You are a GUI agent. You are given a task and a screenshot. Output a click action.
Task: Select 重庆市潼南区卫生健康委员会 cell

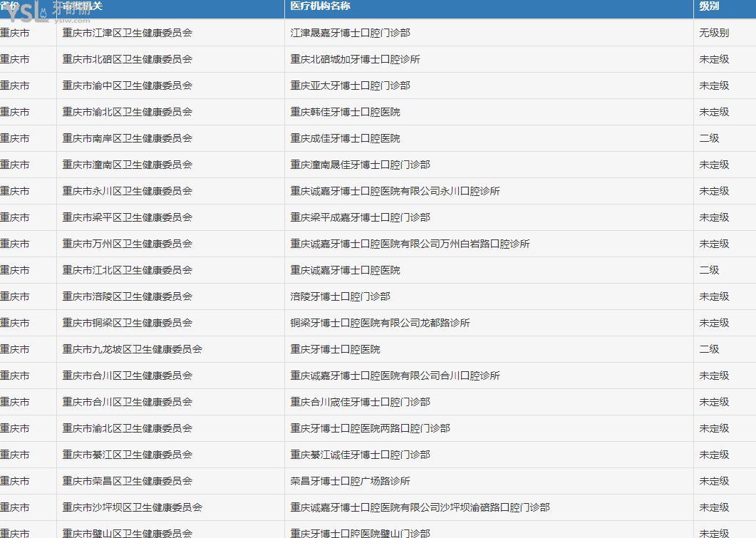(x=128, y=165)
